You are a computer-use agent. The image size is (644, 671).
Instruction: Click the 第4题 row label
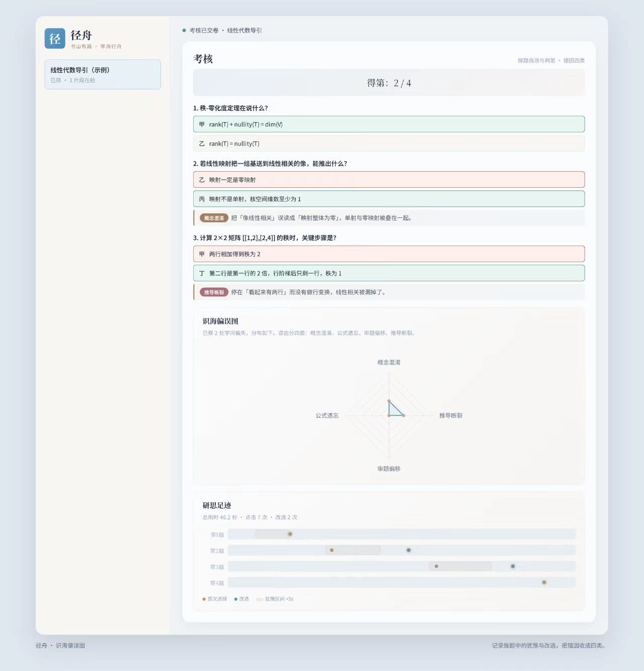coord(217,583)
